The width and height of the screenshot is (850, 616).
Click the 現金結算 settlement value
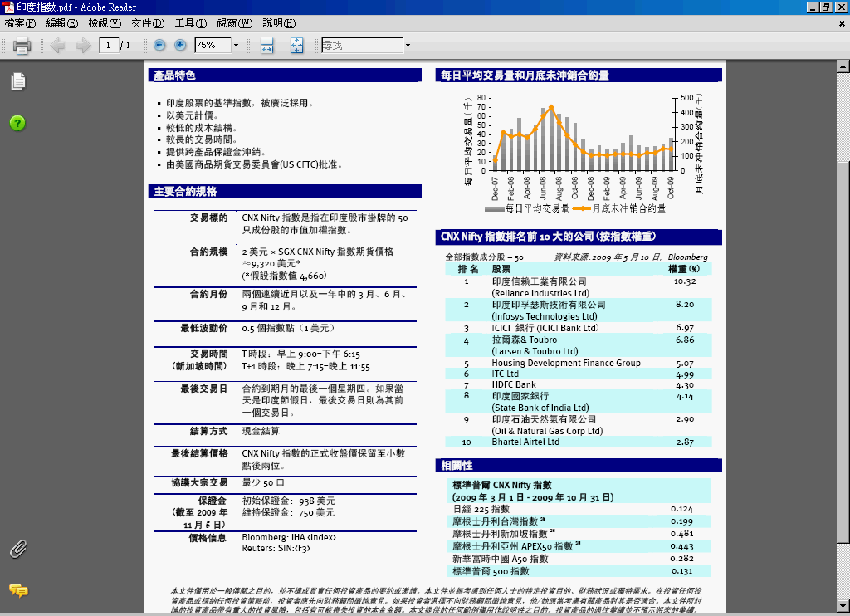point(261,431)
